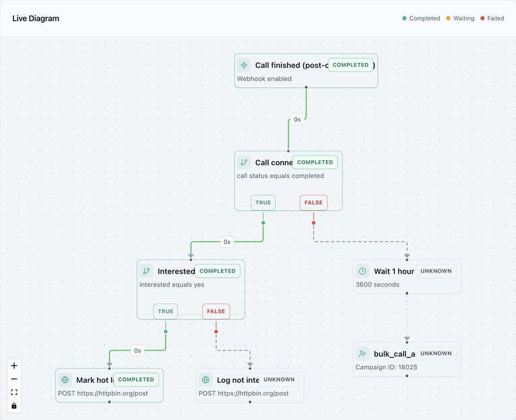
Task: Click the branch icon on Interested node
Action: pos(146,271)
